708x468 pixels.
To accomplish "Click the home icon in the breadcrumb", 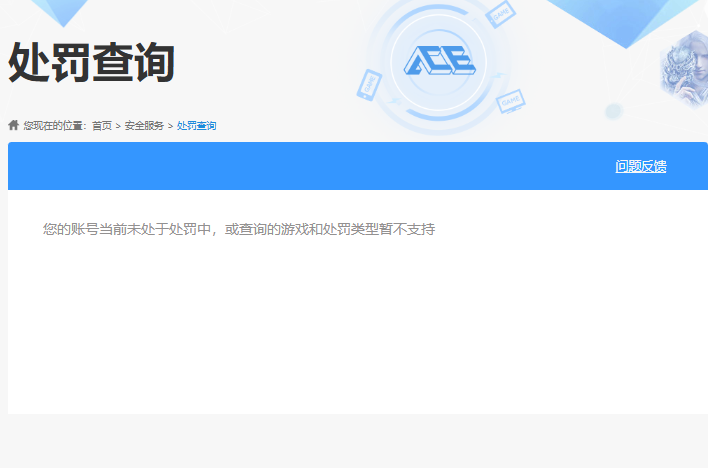I will (14, 125).
